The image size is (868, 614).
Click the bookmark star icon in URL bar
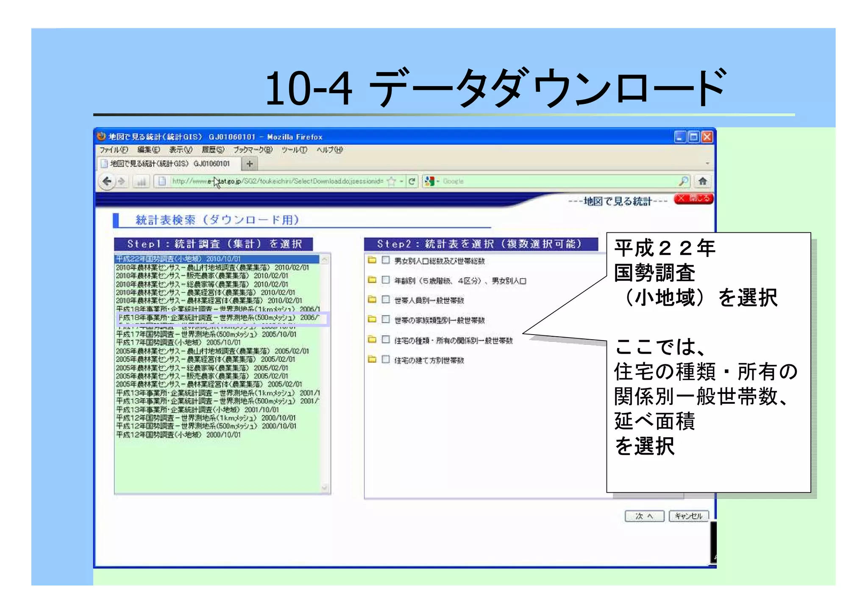[392, 181]
